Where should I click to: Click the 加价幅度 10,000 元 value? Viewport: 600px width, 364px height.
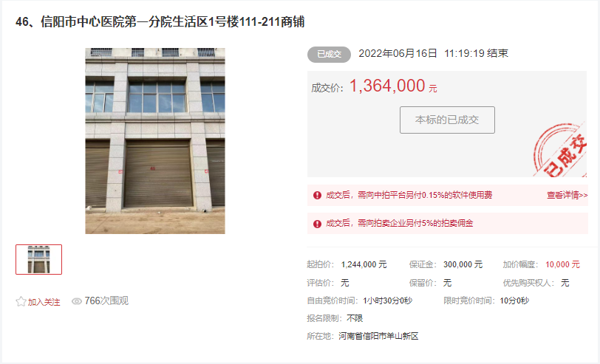pyautogui.click(x=562, y=264)
